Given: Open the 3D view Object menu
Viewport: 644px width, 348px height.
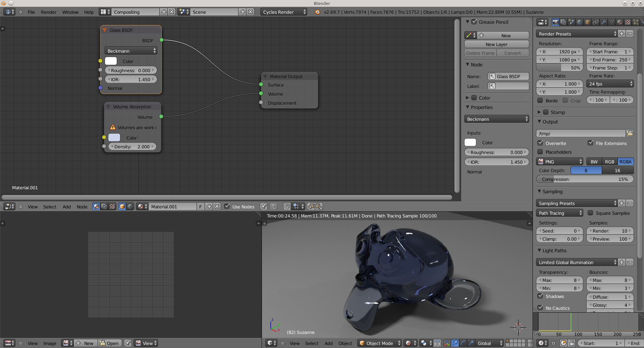Looking at the screenshot, I should 345,343.
